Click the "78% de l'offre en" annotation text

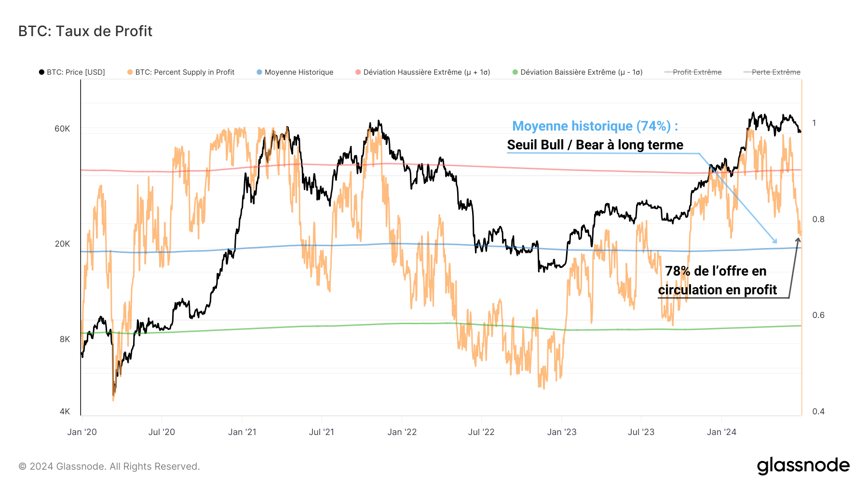716,271
